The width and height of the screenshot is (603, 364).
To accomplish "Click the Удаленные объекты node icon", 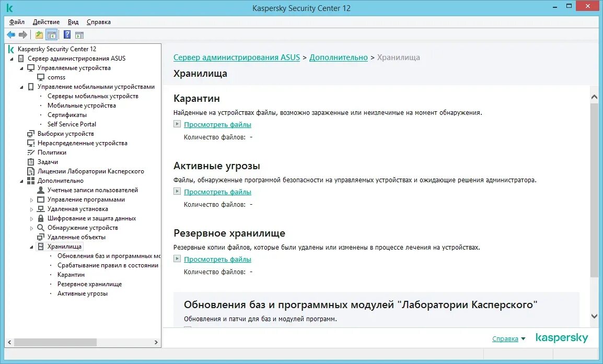I will pos(41,237).
